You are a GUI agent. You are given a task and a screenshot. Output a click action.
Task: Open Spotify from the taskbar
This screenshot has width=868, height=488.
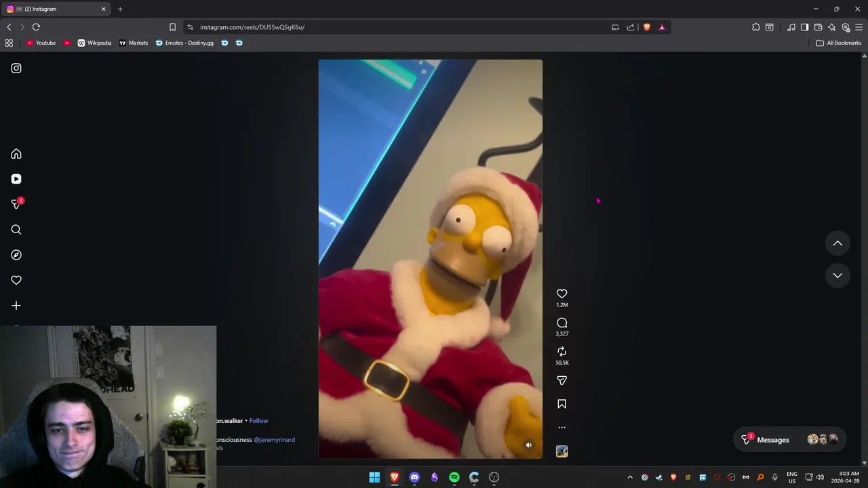(x=454, y=477)
